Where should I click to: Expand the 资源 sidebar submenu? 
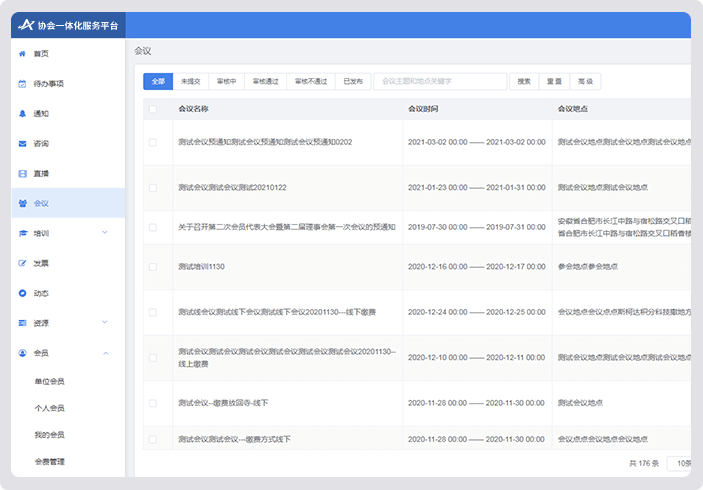point(105,323)
